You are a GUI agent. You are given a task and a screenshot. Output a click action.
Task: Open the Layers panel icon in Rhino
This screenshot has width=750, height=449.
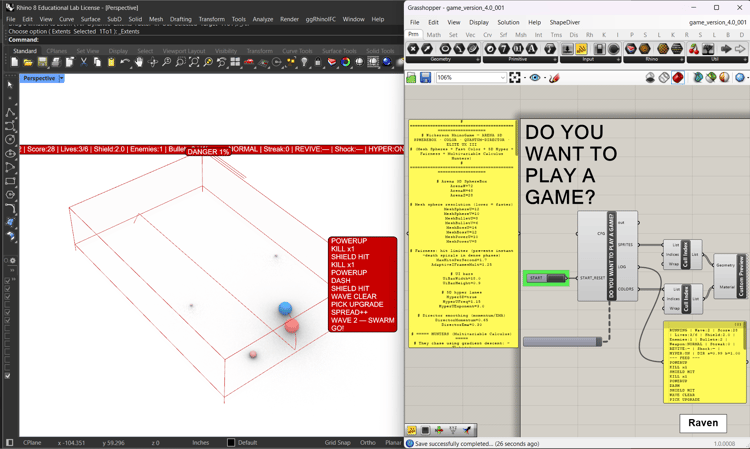[x=332, y=62]
